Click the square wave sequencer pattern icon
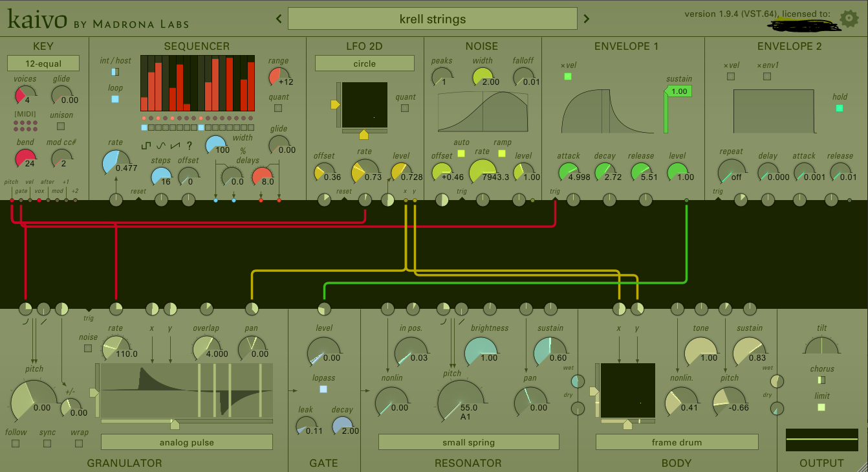 tap(147, 146)
